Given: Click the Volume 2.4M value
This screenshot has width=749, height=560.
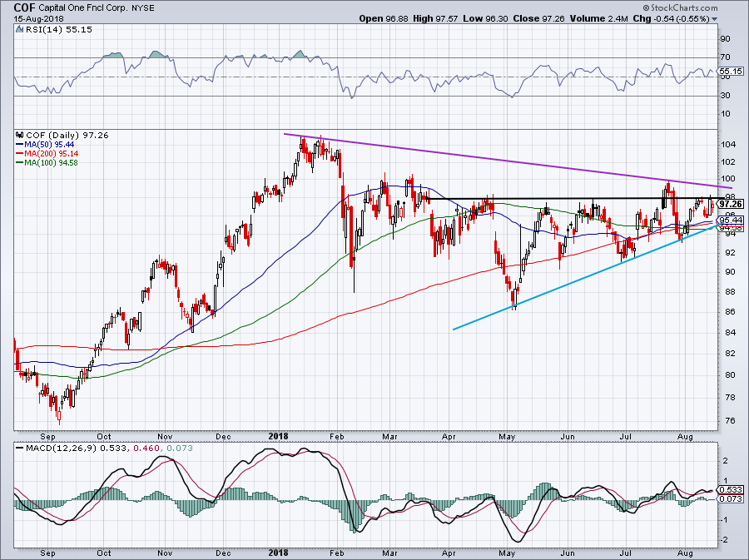Looking at the screenshot, I should (599, 18).
